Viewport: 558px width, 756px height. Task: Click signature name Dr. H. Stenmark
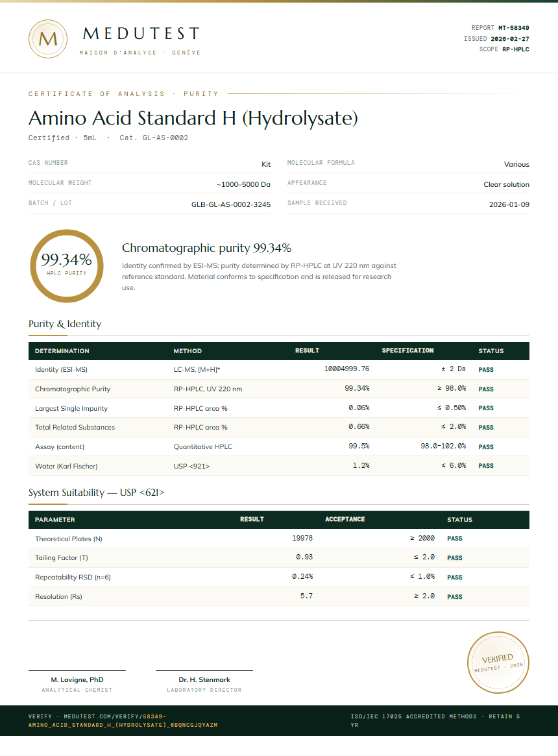click(x=204, y=680)
